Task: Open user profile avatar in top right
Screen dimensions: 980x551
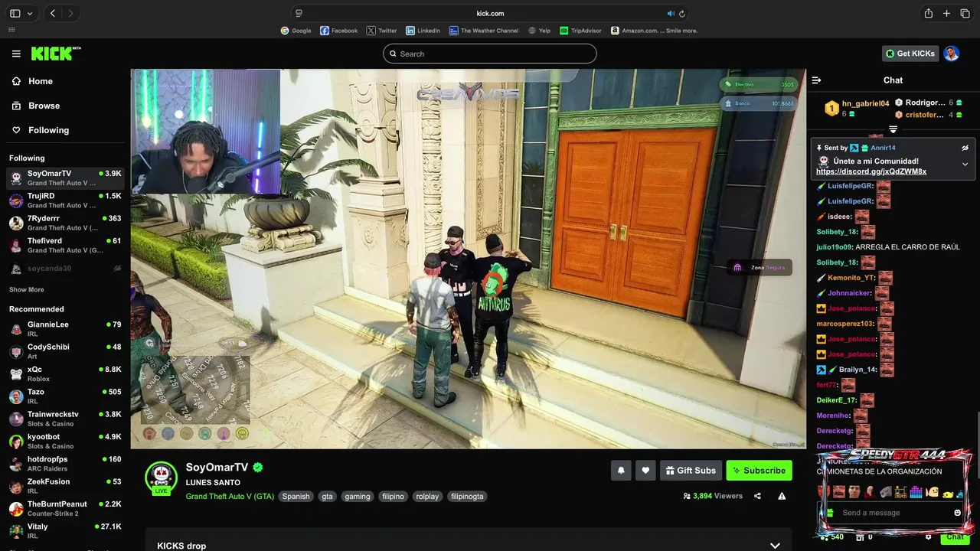Action: click(951, 54)
